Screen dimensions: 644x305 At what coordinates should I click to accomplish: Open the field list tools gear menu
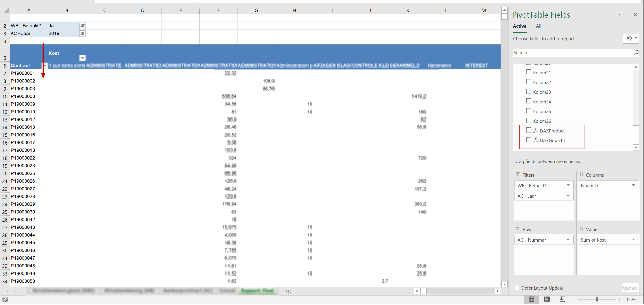(631, 38)
